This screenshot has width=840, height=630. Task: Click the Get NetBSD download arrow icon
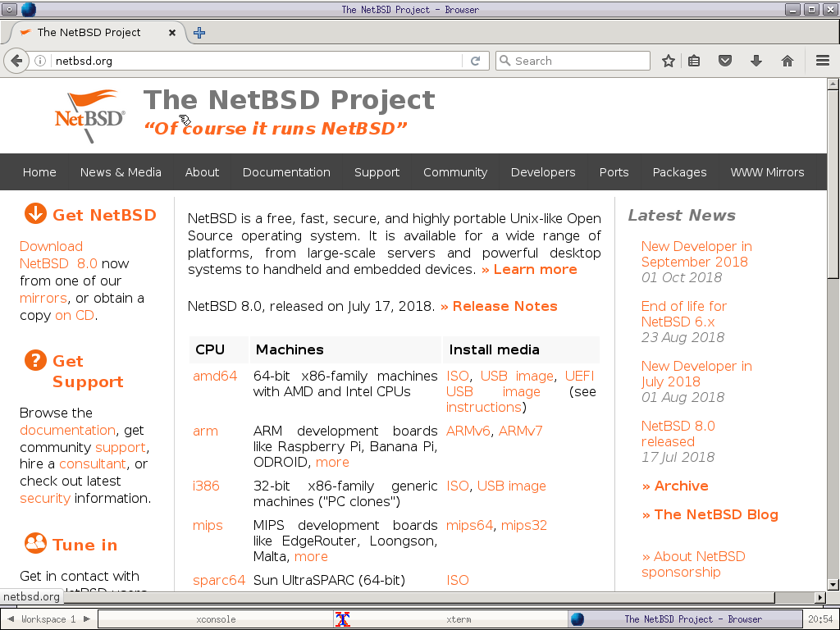(x=35, y=214)
